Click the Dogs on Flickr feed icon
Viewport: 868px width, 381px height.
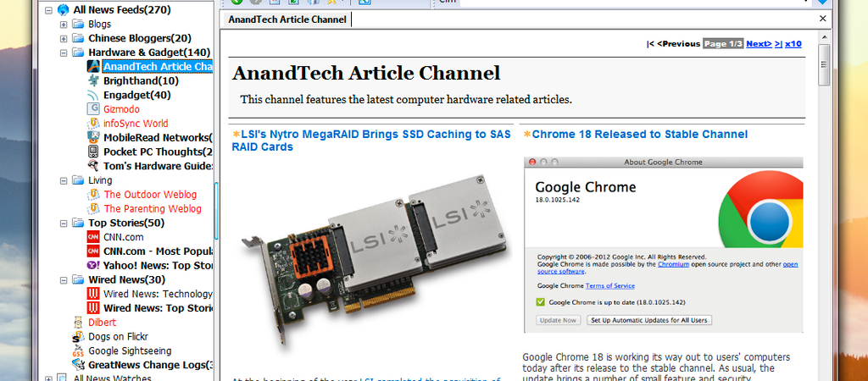click(x=78, y=336)
